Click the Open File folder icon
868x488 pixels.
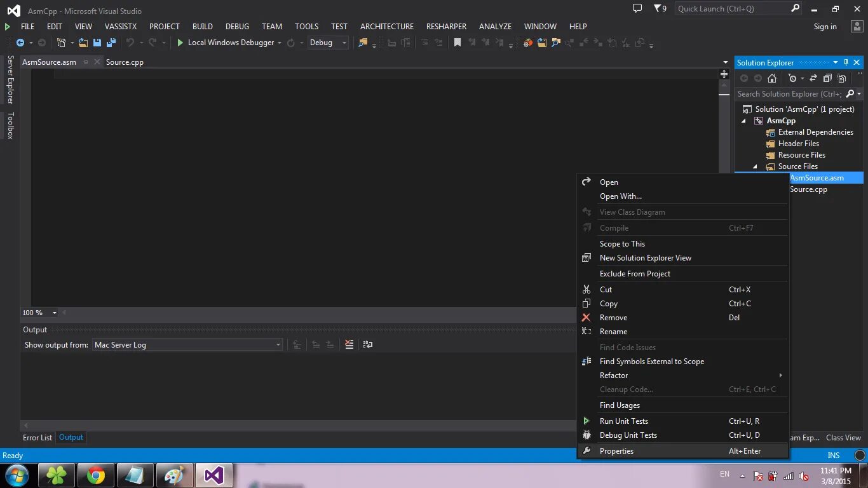coord(83,43)
